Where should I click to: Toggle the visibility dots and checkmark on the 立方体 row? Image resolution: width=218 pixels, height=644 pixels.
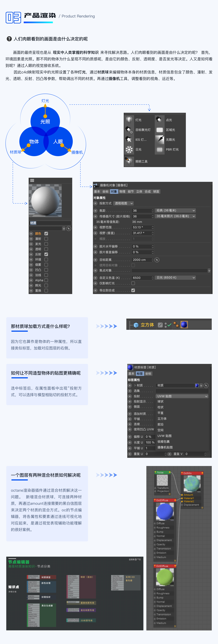pos(168,325)
